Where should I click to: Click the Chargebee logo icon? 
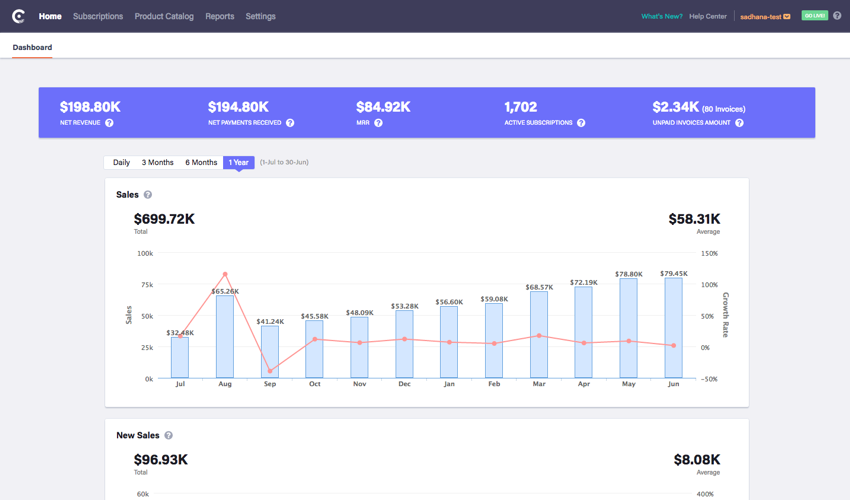(18, 16)
